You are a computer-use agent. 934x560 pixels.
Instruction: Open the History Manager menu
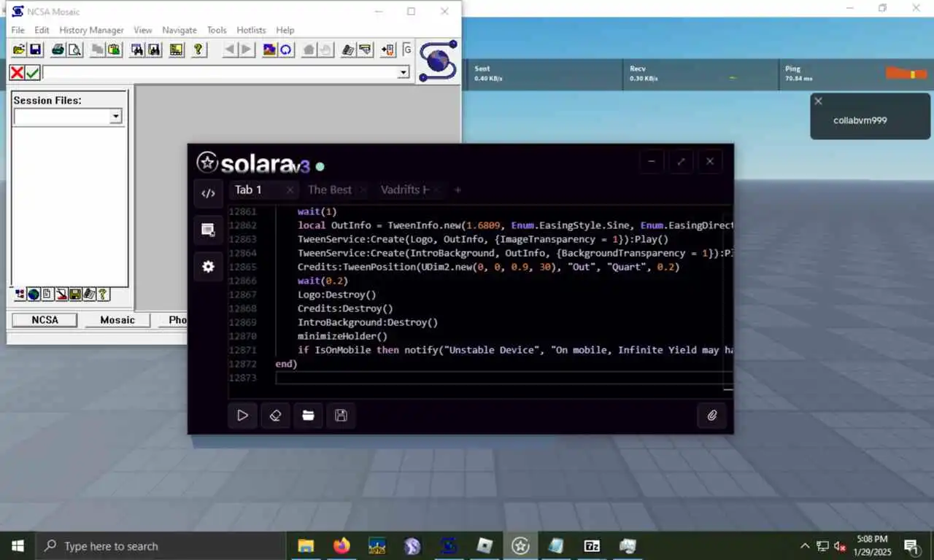[x=91, y=30]
